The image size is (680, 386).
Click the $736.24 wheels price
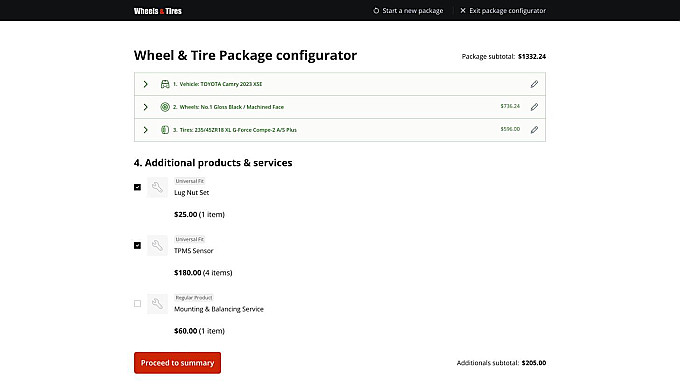click(510, 106)
